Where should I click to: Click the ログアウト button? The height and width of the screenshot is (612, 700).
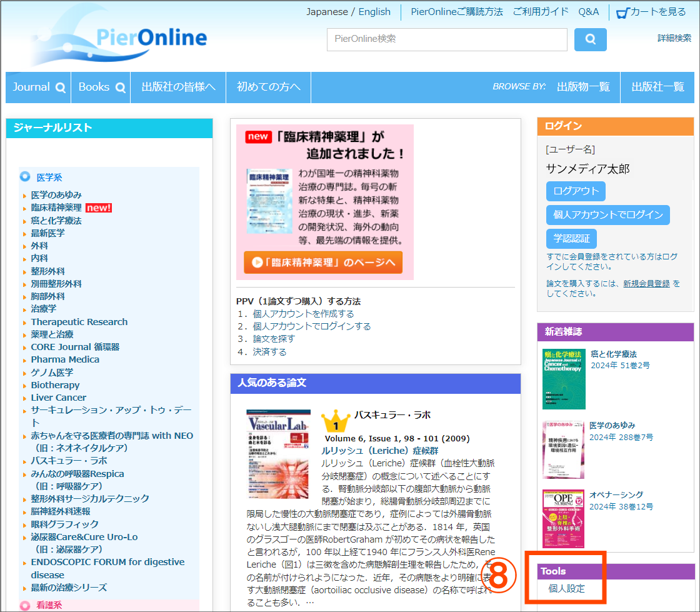(576, 191)
